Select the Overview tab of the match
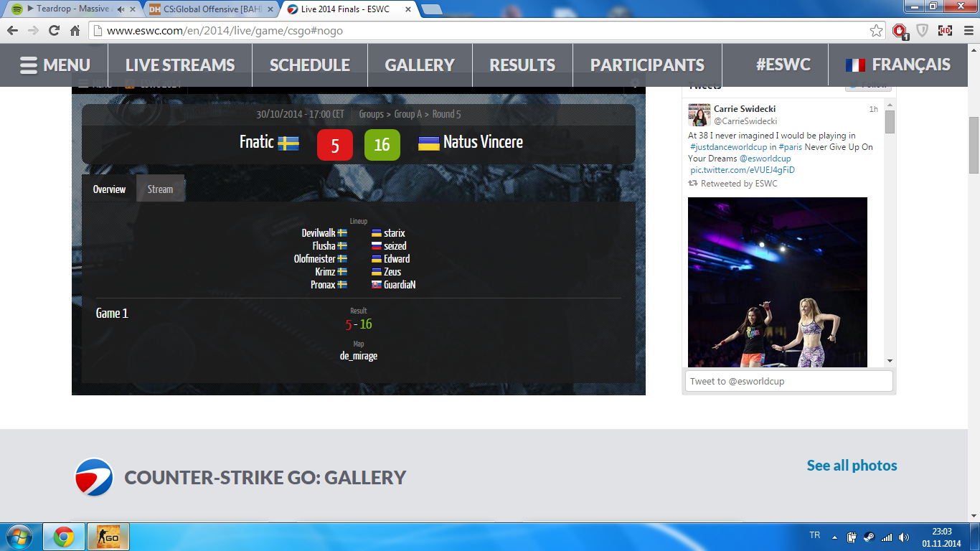Viewport: 980px width, 551px height. tap(109, 189)
